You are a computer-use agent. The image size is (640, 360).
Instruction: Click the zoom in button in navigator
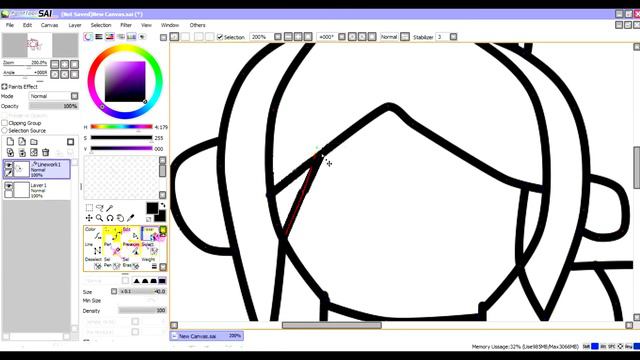64,64
